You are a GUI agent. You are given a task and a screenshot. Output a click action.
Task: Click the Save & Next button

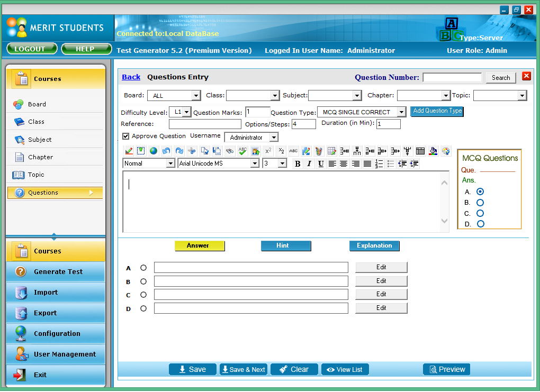[x=244, y=370]
